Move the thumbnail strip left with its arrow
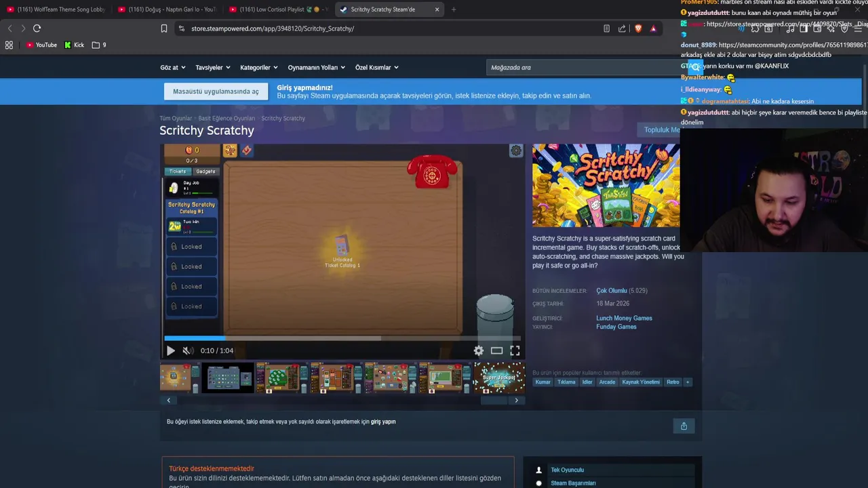Image resolution: width=868 pixels, height=488 pixels. (x=169, y=401)
